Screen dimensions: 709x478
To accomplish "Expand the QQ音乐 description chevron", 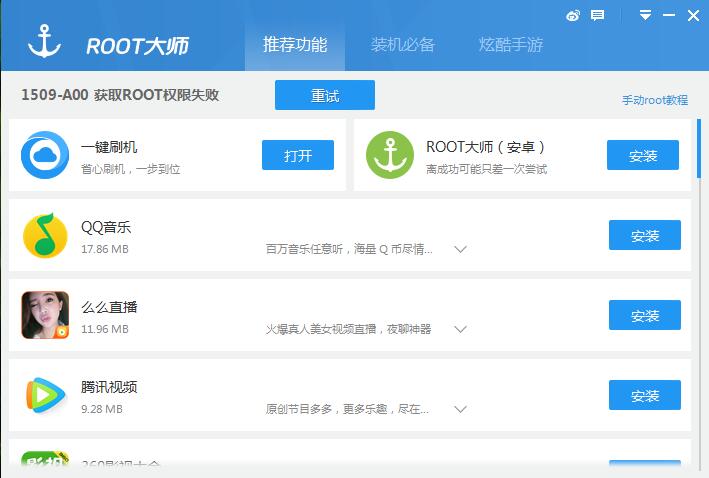I will [460, 249].
